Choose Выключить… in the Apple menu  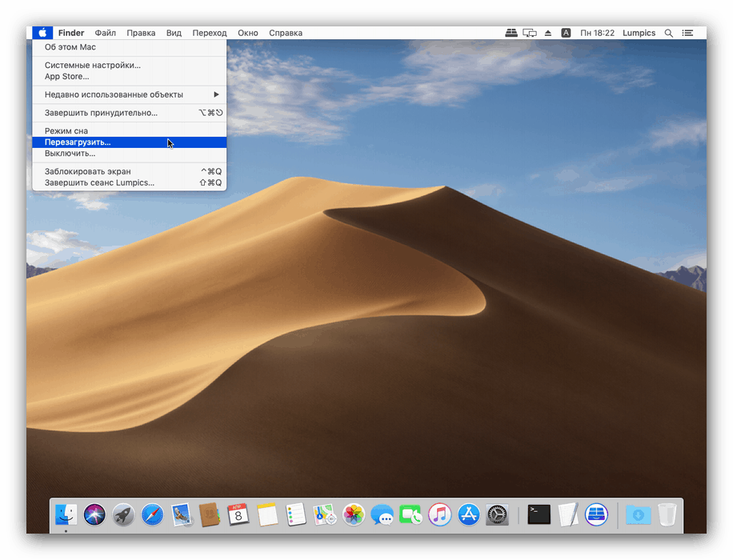point(70,154)
